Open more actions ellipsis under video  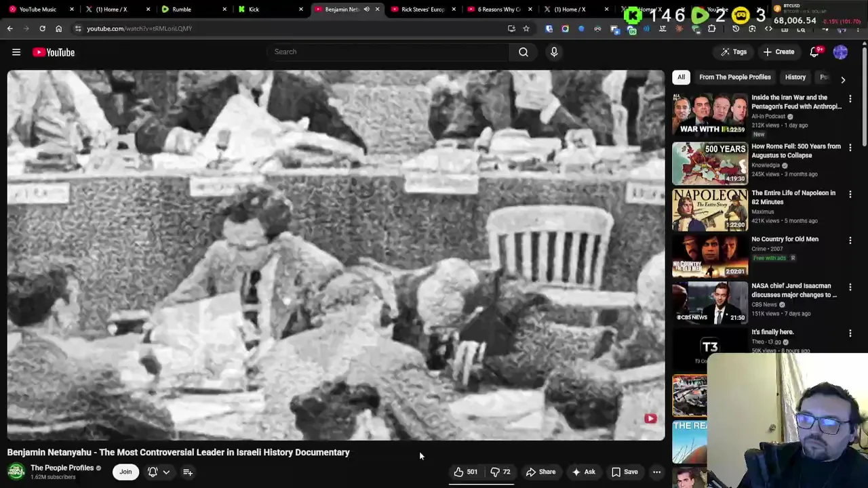656,472
